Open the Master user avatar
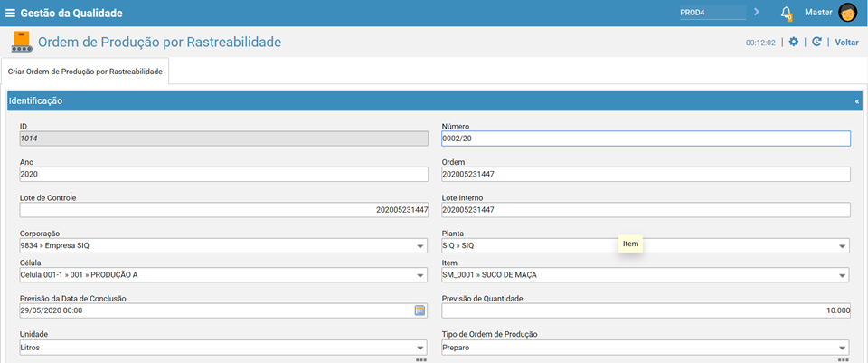The width and height of the screenshot is (868, 363). pos(847,13)
